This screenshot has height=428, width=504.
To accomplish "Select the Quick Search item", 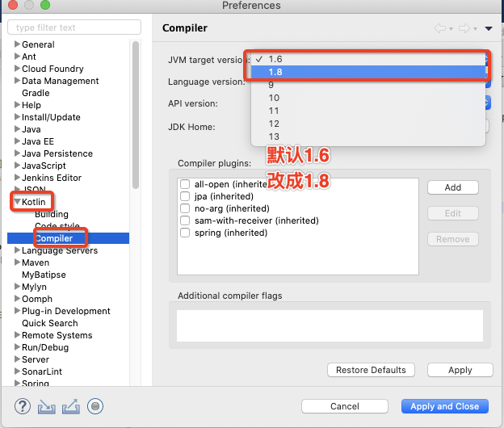I will [50, 323].
